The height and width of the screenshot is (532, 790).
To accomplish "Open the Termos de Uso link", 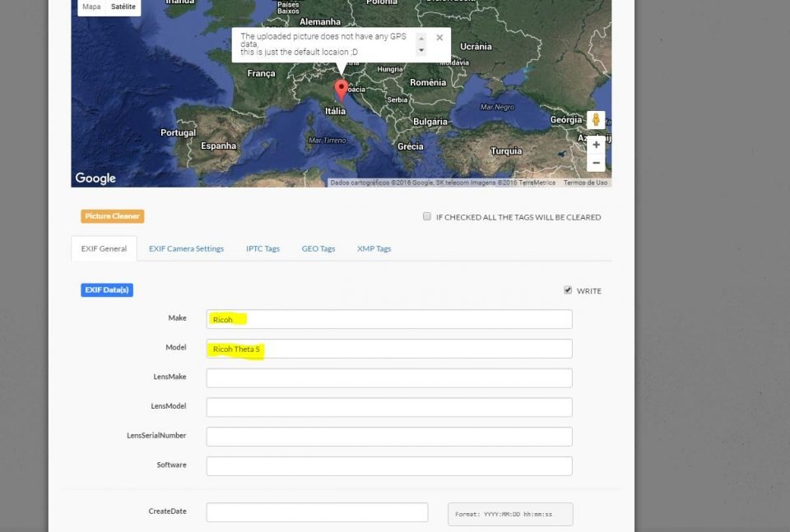I will [585, 183].
